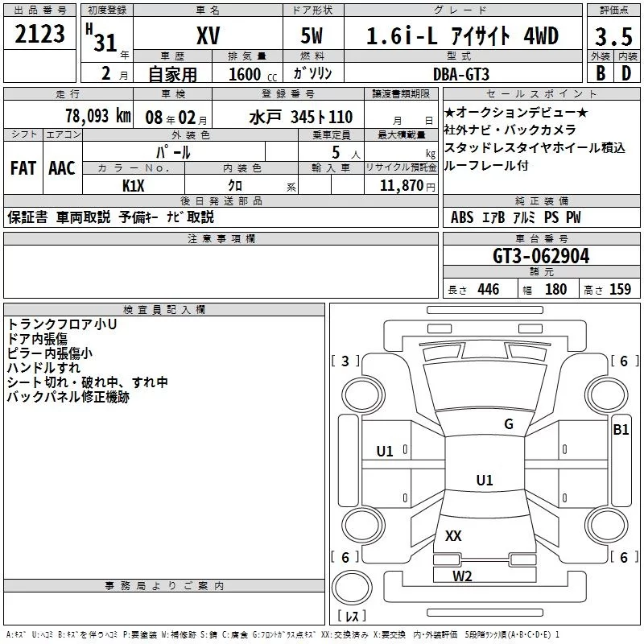The width and height of the screenshot is (644, 644).
Task: Click the front-left tire depth [ 3 ]
Action: point(345,361)
